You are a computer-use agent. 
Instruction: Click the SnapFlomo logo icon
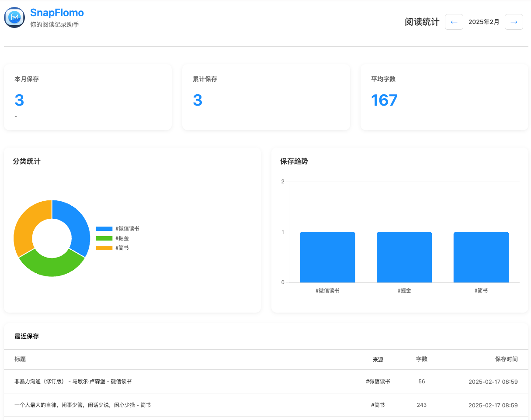click(14, 17)
